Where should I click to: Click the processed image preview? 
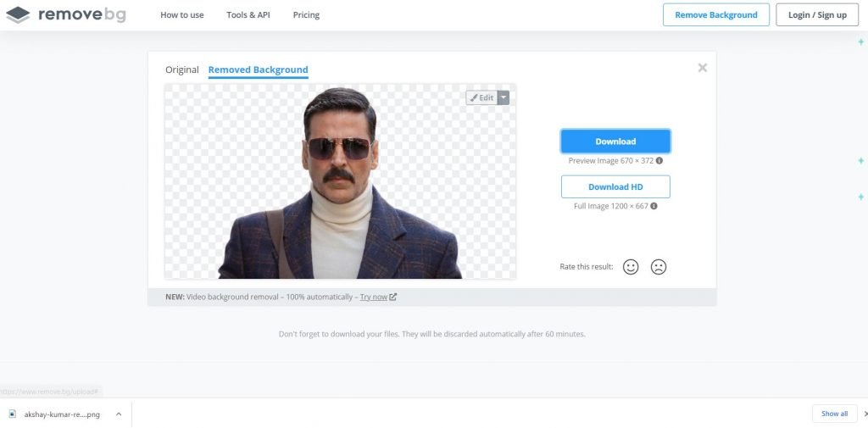pyautogui.click(x=339, y=195)
